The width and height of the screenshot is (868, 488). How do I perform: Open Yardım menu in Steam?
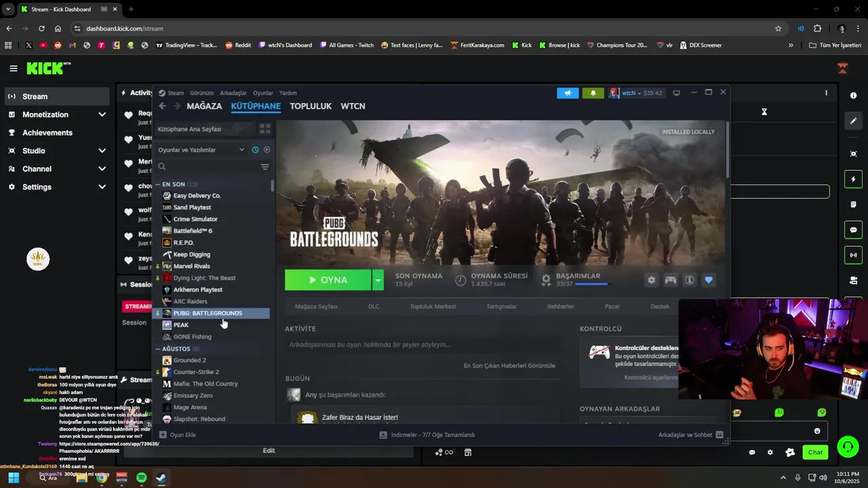click(288, 93)
